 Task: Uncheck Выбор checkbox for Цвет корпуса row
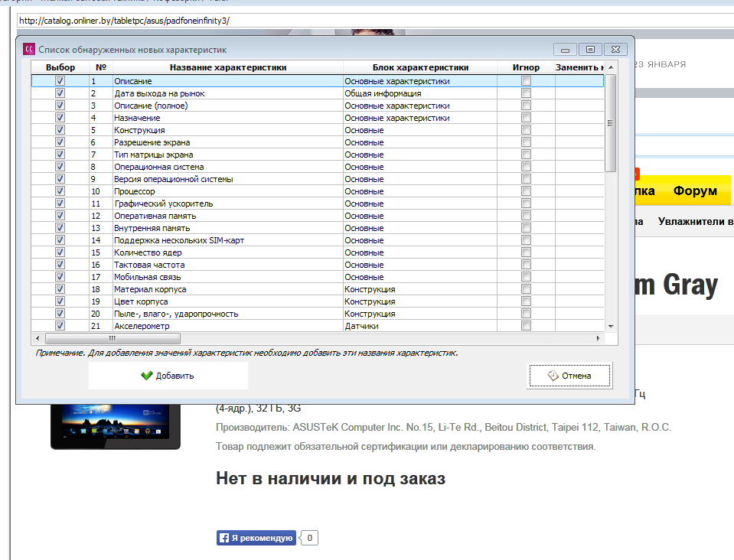[x=60, y=301]
